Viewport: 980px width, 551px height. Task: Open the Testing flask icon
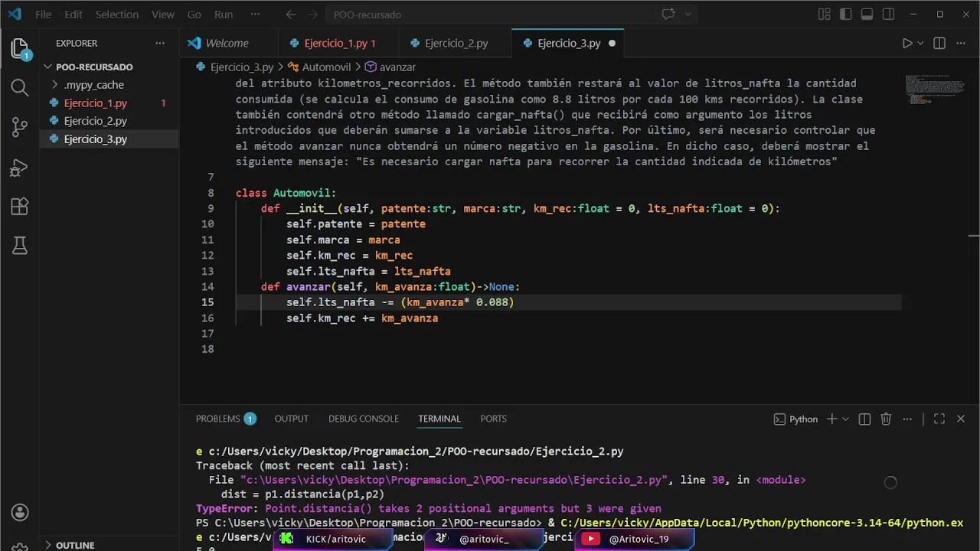[20, 246]
